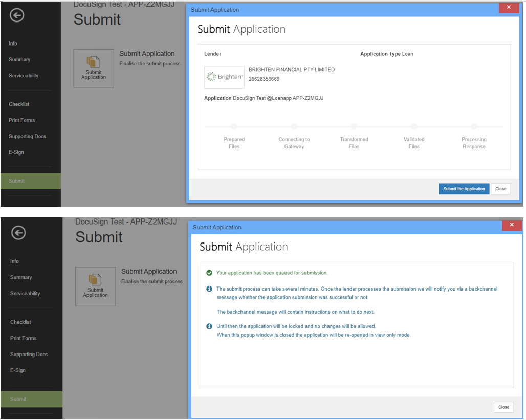
Task: Dismiss the lender details dialog with red X
Action: (x=509, y=8)
